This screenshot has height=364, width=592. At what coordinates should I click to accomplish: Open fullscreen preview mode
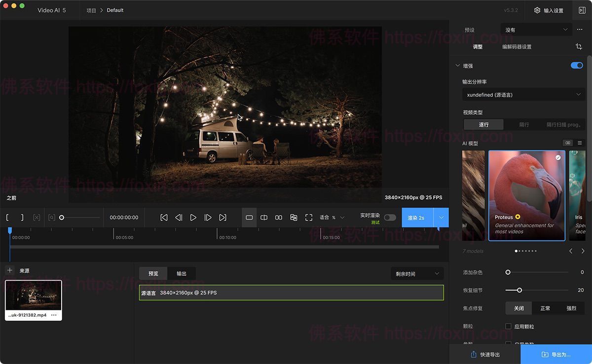[309, 217]
